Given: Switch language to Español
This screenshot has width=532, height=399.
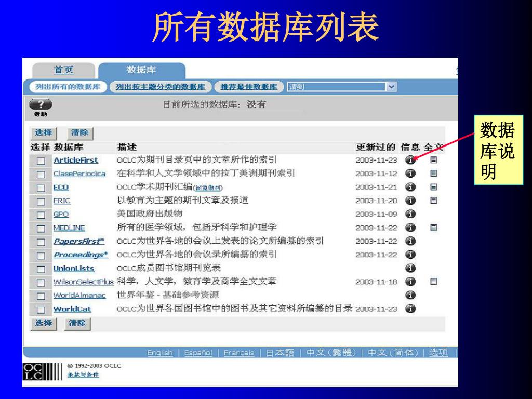Looking at the screenshot, I should coord(198,353).
